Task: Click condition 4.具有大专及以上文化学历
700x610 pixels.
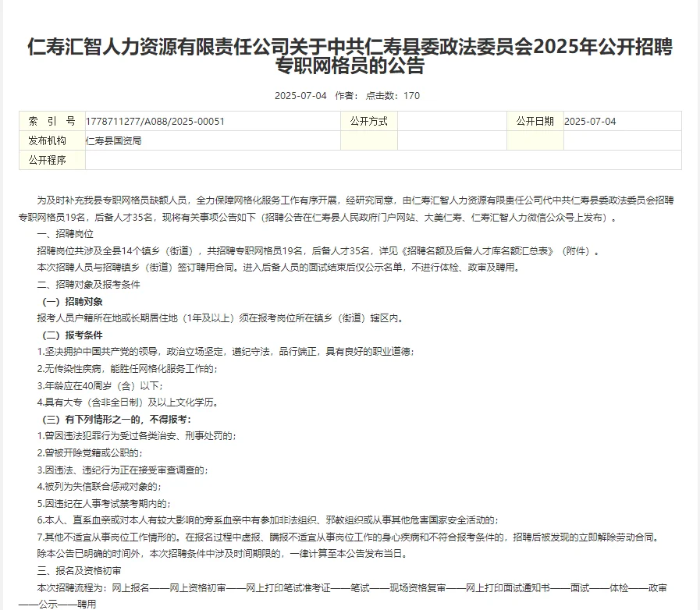Action: point(129,403)
